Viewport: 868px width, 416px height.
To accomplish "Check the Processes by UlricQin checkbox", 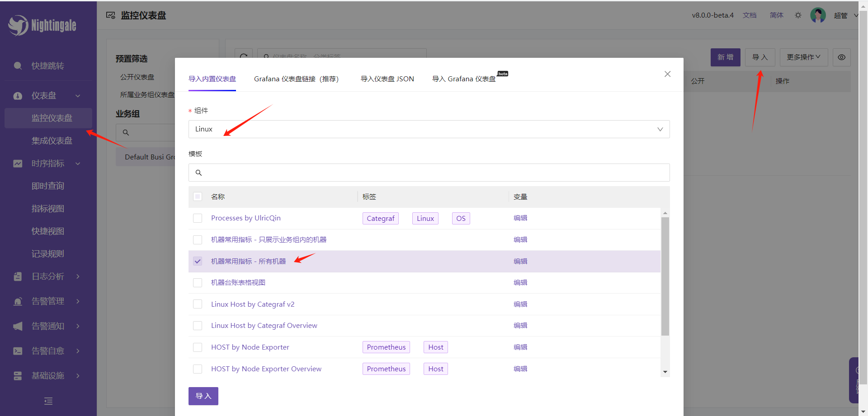I will tap(198, 218).
